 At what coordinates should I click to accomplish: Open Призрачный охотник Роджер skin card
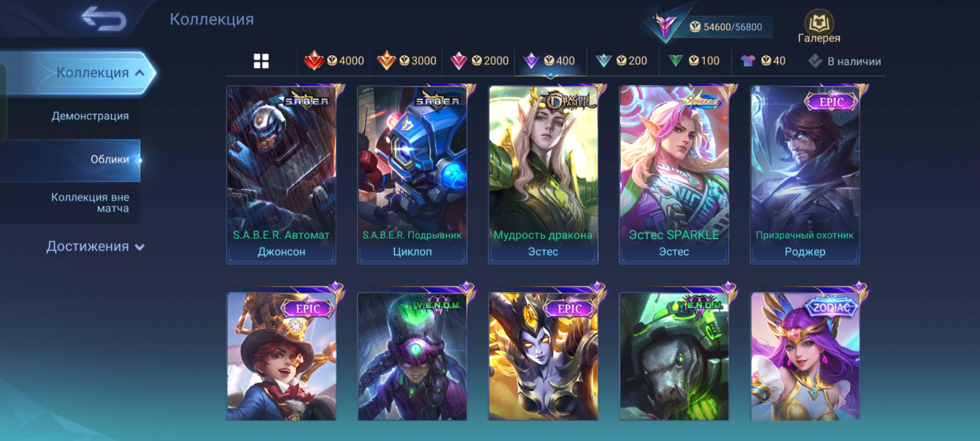805,175
